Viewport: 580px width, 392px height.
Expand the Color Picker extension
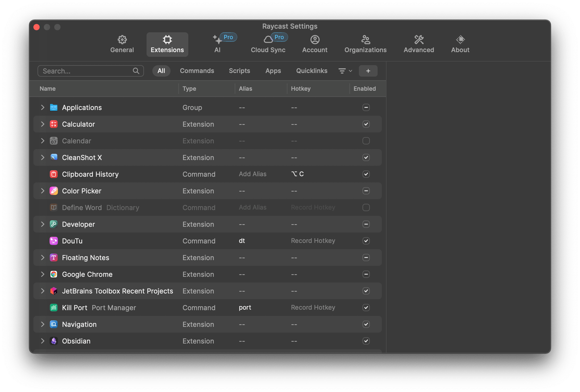coord(43,191)
